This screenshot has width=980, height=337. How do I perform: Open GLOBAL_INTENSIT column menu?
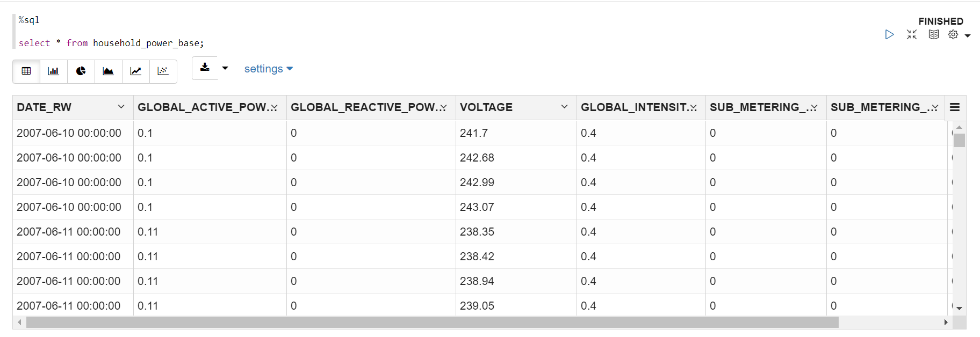(694, 107)
